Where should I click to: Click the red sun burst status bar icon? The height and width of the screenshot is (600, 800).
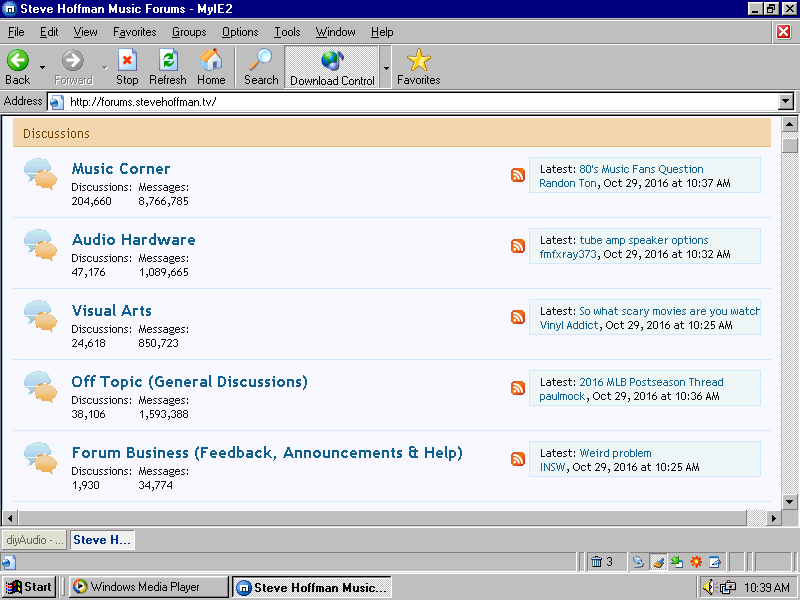tap(696, 562)
